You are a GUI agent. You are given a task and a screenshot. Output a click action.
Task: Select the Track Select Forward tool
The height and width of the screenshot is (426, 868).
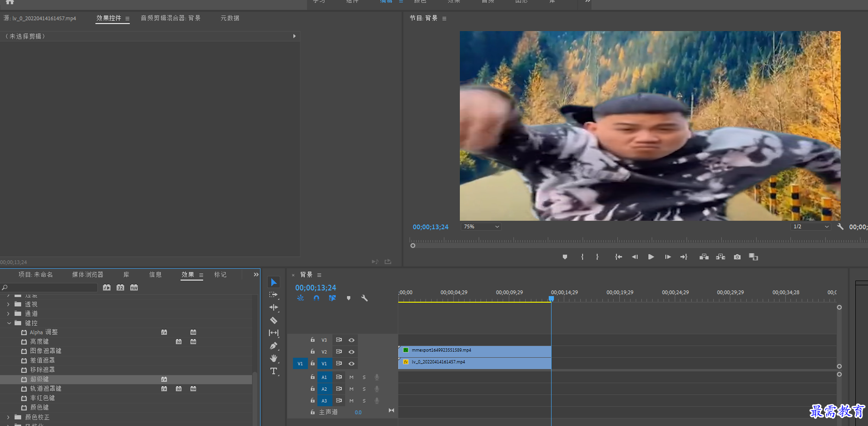coord(274,295)
